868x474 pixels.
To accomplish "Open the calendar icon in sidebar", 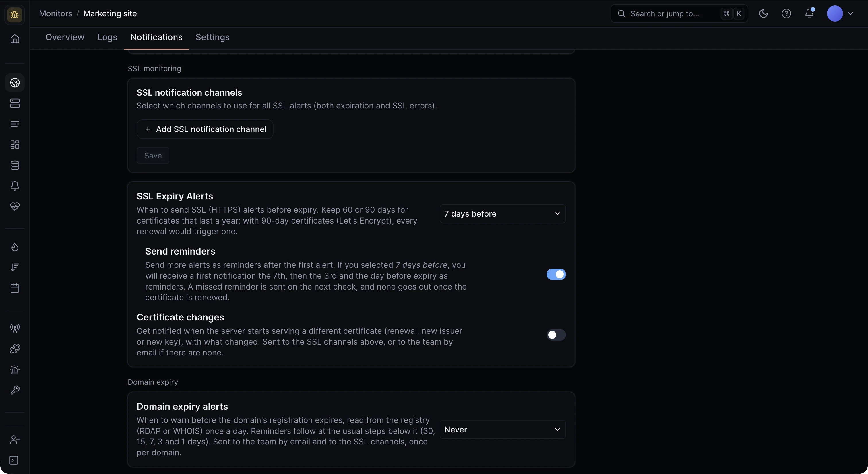I will [15, 288].
